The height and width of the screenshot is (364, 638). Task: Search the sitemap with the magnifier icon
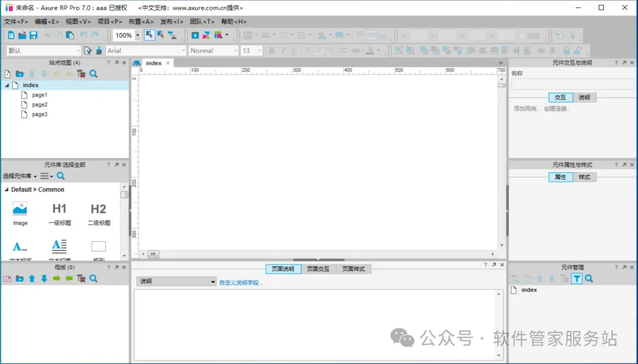click(x=93, y=74)
